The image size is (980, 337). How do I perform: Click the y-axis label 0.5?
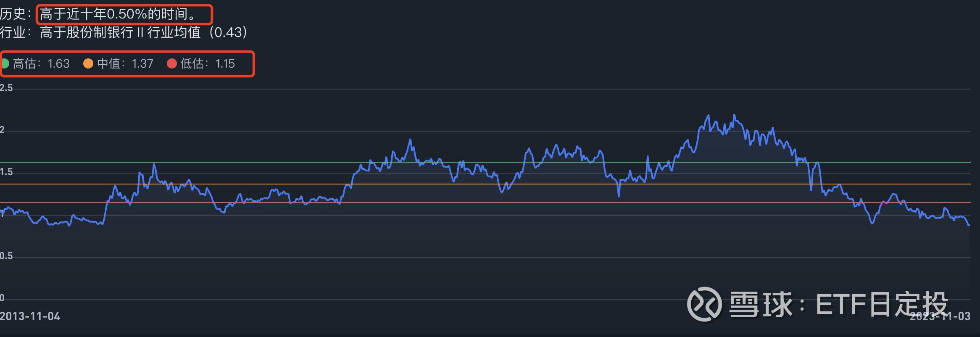6,256
